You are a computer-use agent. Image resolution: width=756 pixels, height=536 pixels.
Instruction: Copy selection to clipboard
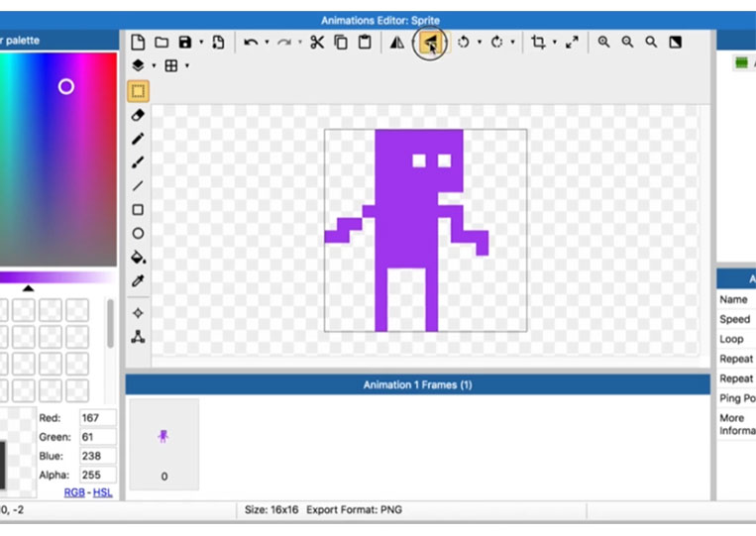[341, 42]
